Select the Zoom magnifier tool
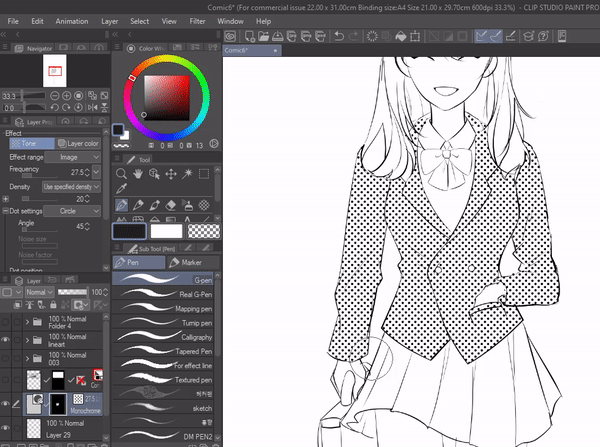 point(122,173)
